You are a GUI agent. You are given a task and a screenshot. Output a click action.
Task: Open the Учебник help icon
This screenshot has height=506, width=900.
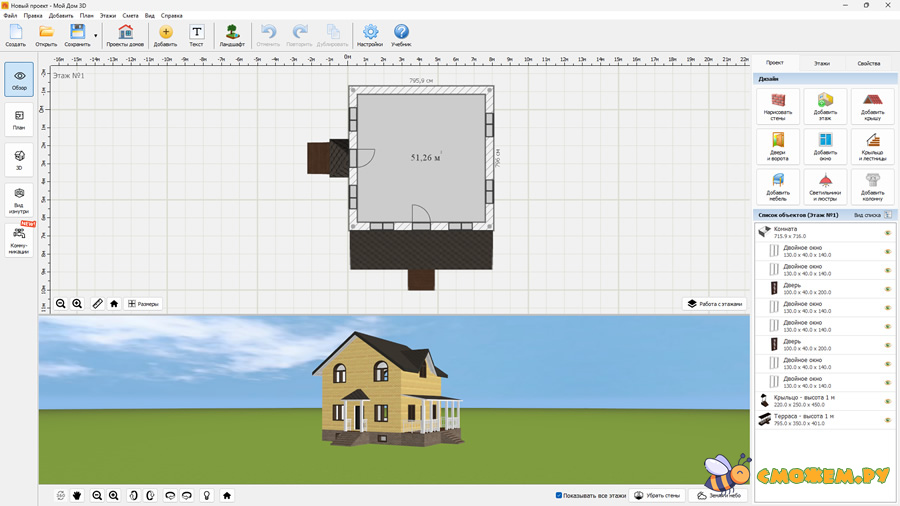(401, 36)
